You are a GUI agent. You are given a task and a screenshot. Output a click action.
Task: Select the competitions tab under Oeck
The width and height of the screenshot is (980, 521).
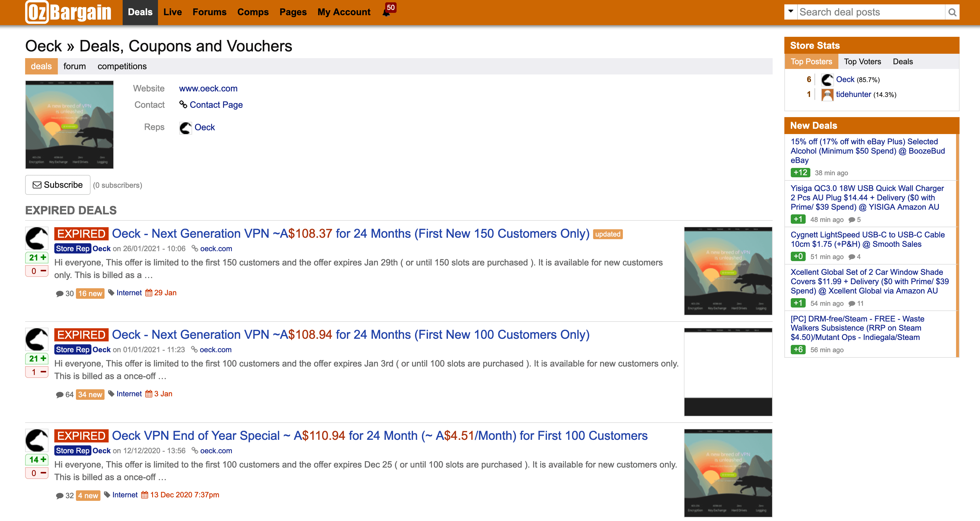tap(122, 66)
